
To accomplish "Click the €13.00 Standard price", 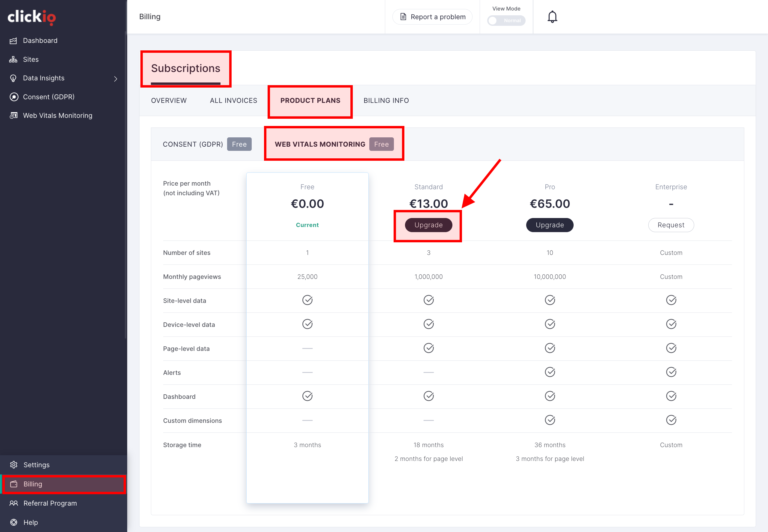I will point(428,204).
